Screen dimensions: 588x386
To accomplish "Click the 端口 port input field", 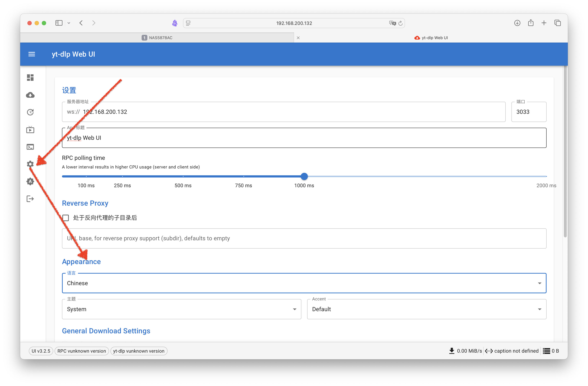I will tap(529, 112).
